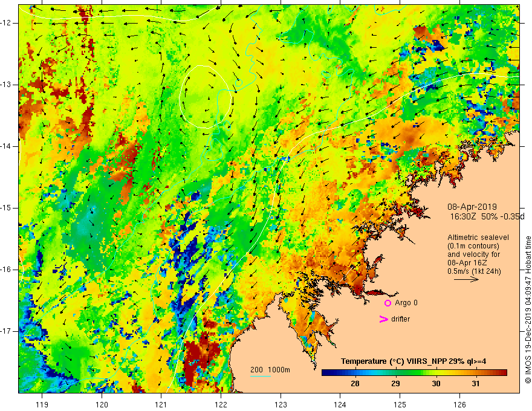
Task: Click the longitude 119 axis label
Action: (x=42, y=404)
